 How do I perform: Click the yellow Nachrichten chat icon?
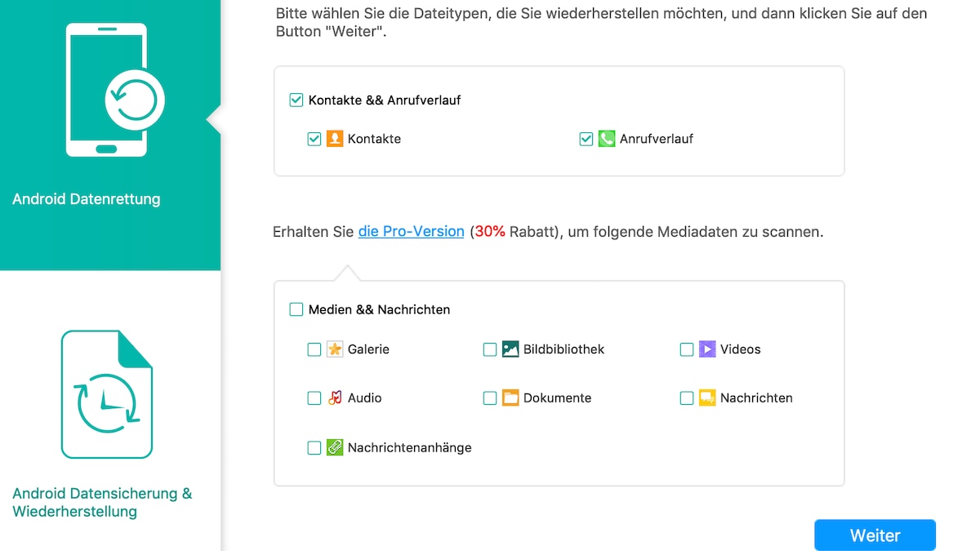pos(707,398)
